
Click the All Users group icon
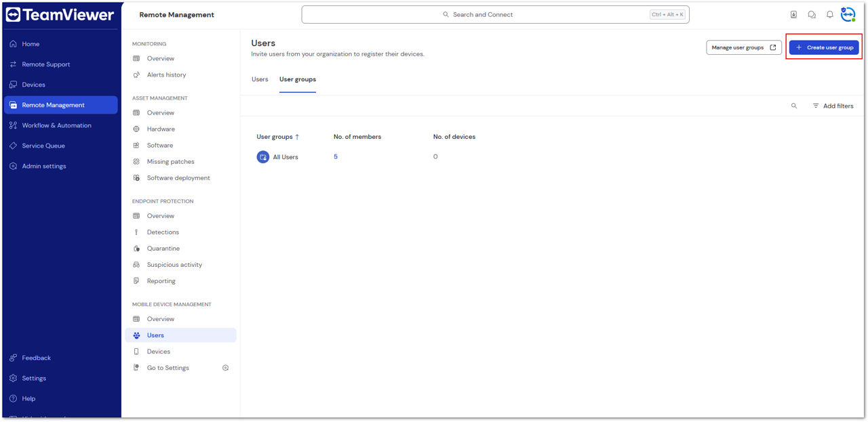click(263, 156)
